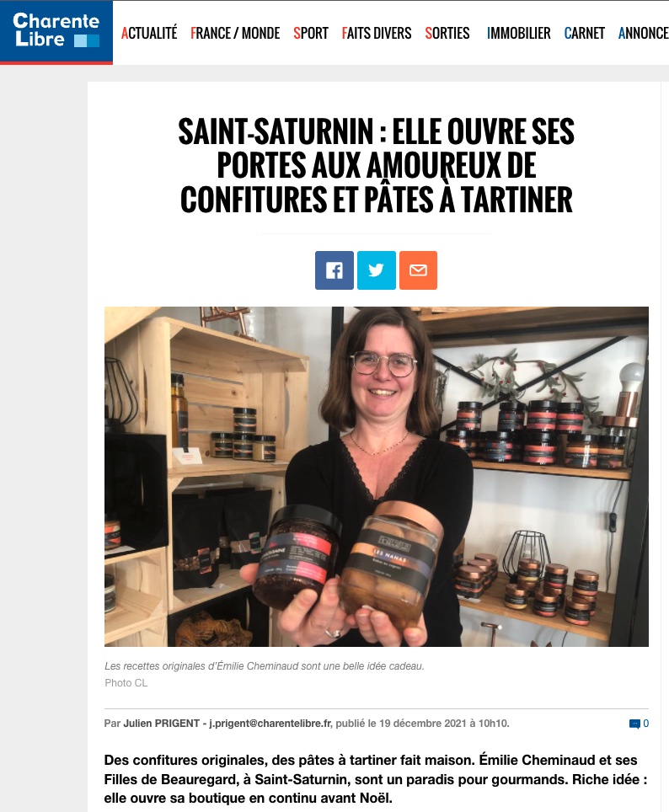Click the Photo CL credit
The height and width of the screenshot is (812, 669).
[126, 683]
